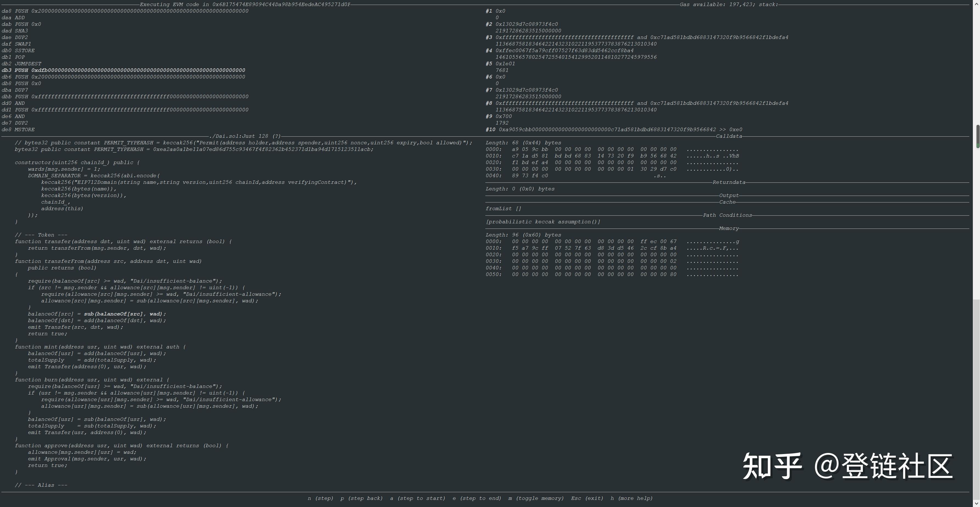
Task: Click stack entry #9 0x700
Action: (499, 116)
